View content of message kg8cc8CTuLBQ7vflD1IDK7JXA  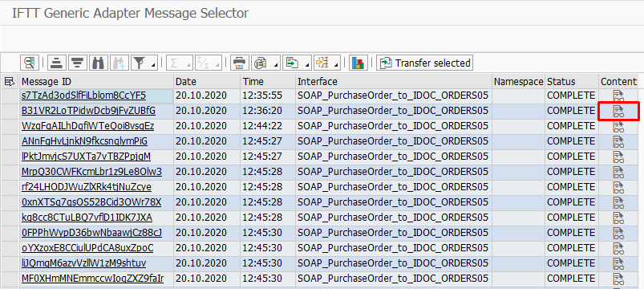point(618,218)
